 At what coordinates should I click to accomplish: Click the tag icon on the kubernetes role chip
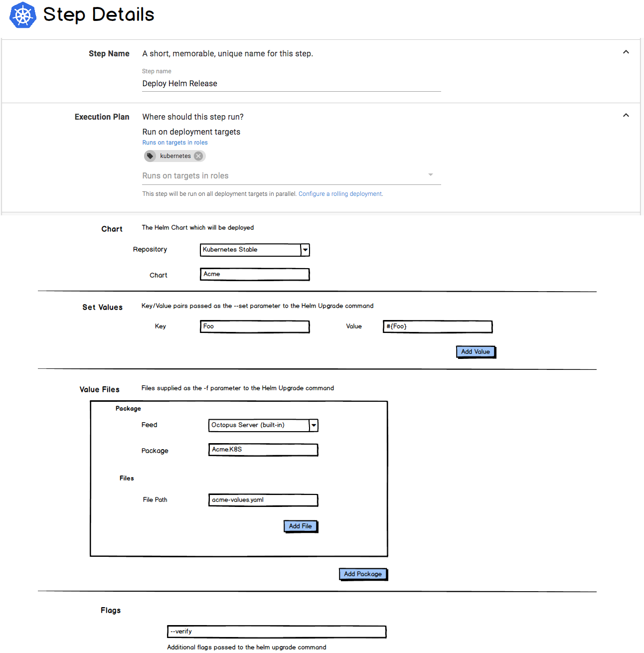[151, 156]
